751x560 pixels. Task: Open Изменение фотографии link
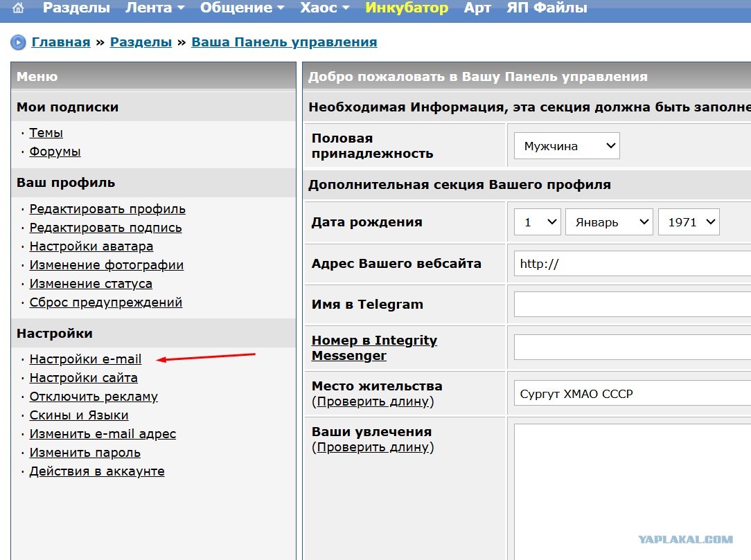pyautogui.click(x=106, y=264)
